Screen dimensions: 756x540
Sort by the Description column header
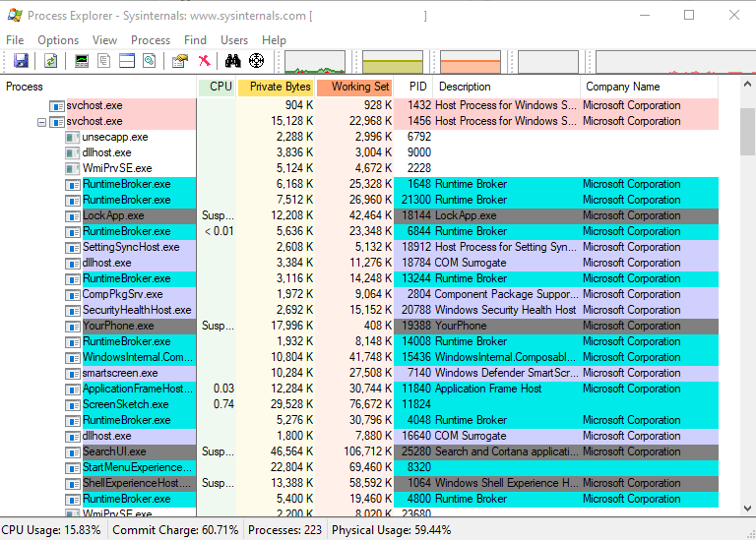506,87
